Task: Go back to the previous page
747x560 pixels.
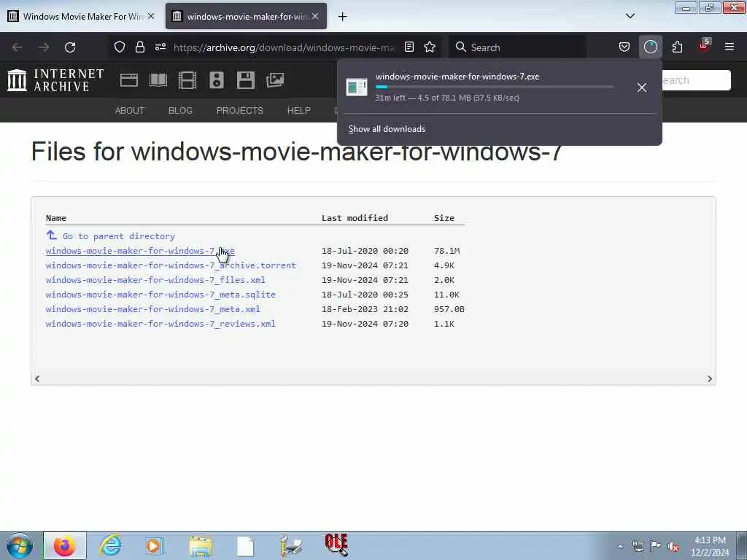Action: pos(18,47)
